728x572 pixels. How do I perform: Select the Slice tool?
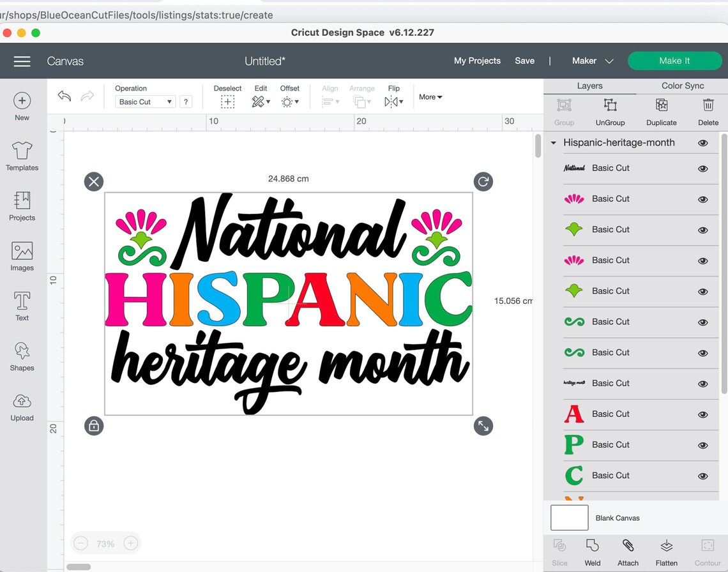(x=559, y=549)
